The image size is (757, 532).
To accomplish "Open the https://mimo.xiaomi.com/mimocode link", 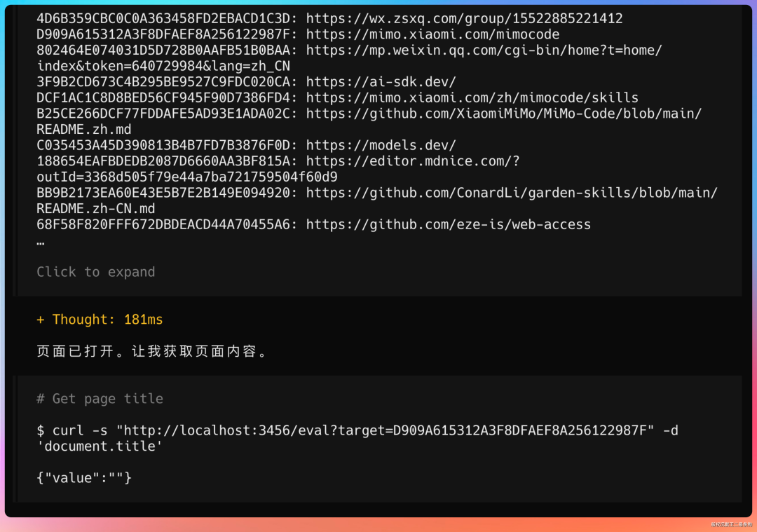I will (x=432, y=34).
